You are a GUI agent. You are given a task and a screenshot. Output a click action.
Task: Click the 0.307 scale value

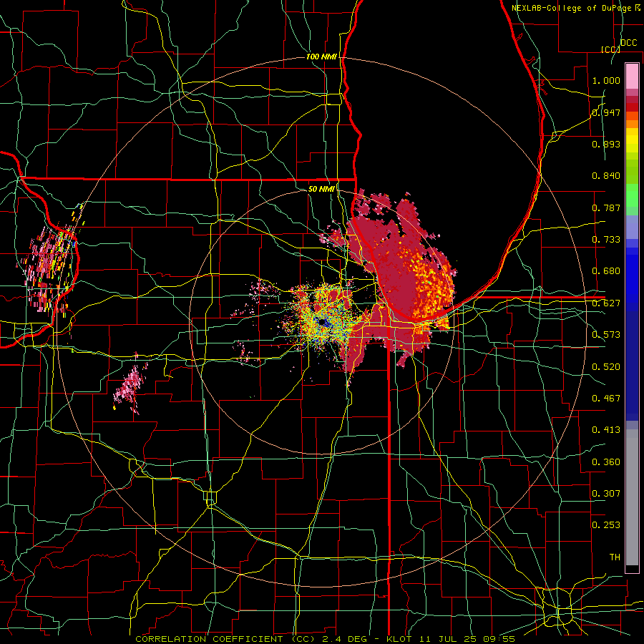(x=606, y=494)
